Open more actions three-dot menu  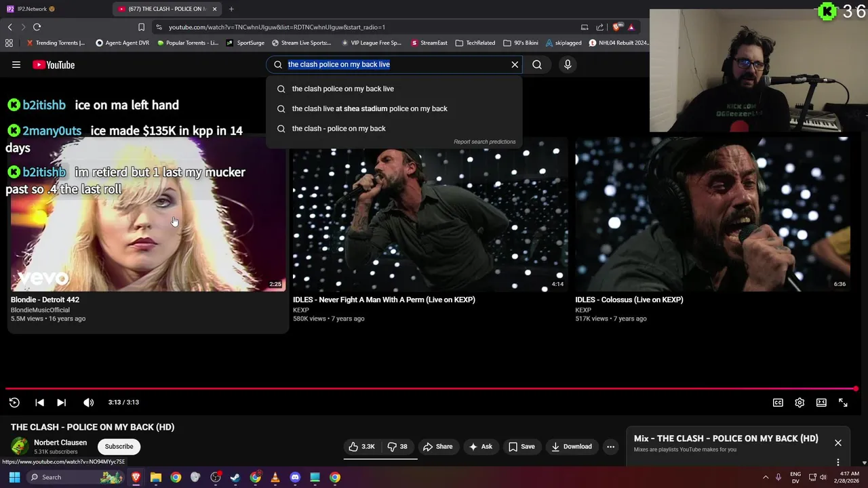[x=610, y=447]
